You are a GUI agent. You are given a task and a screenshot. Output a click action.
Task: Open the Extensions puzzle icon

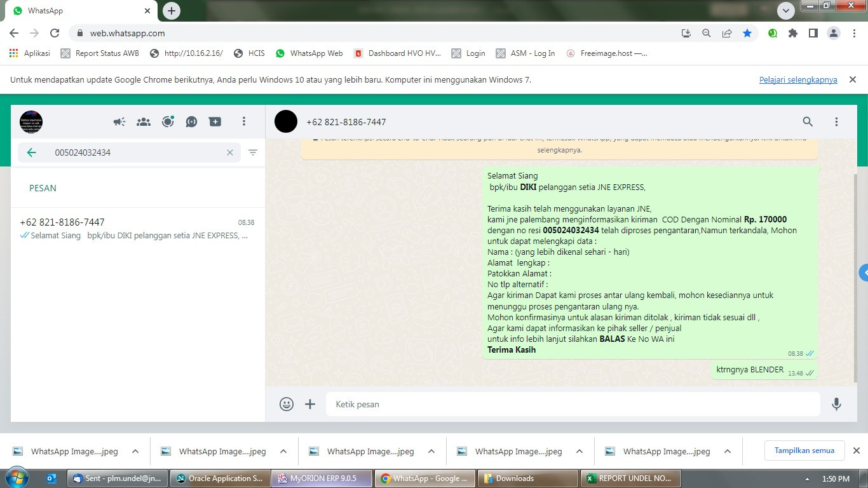[793, 33]
